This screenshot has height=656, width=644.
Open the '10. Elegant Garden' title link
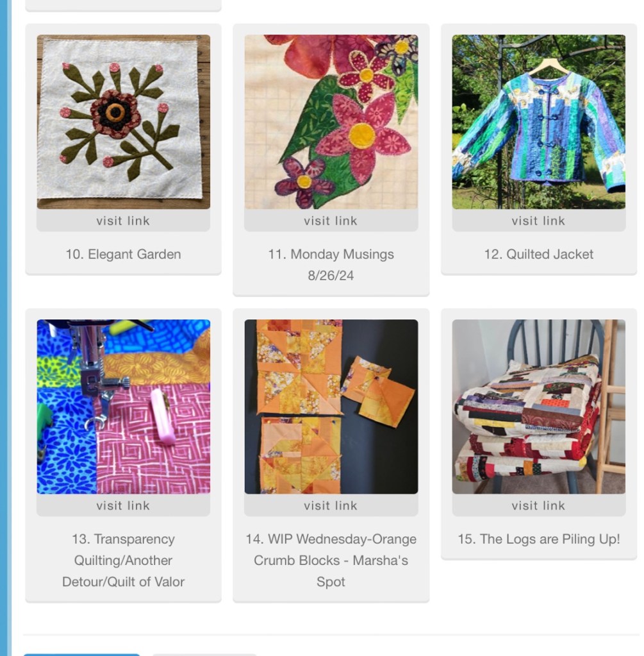pos(124,255)
